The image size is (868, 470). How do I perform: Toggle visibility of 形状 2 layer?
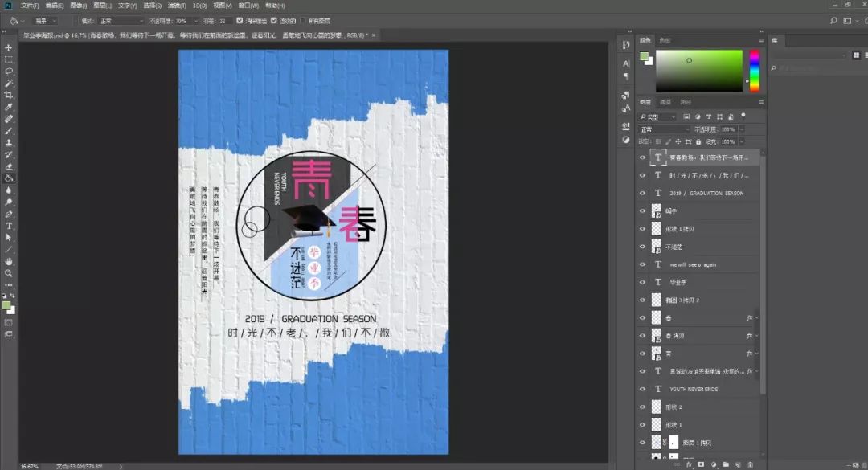coord(643,407)
